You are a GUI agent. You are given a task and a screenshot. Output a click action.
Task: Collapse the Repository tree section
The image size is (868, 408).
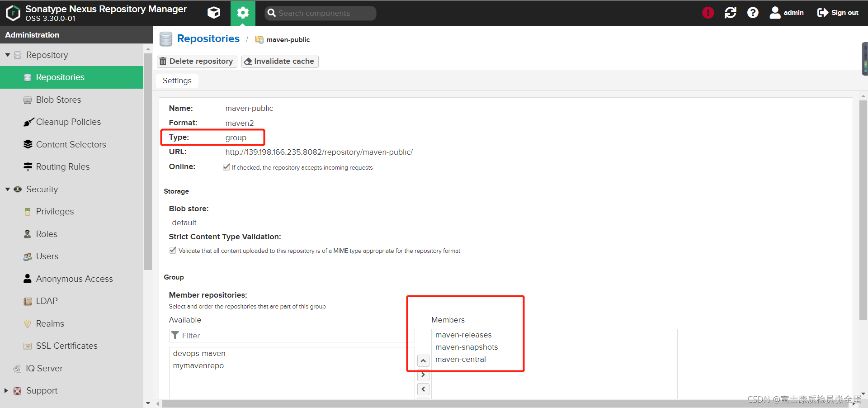8,55
